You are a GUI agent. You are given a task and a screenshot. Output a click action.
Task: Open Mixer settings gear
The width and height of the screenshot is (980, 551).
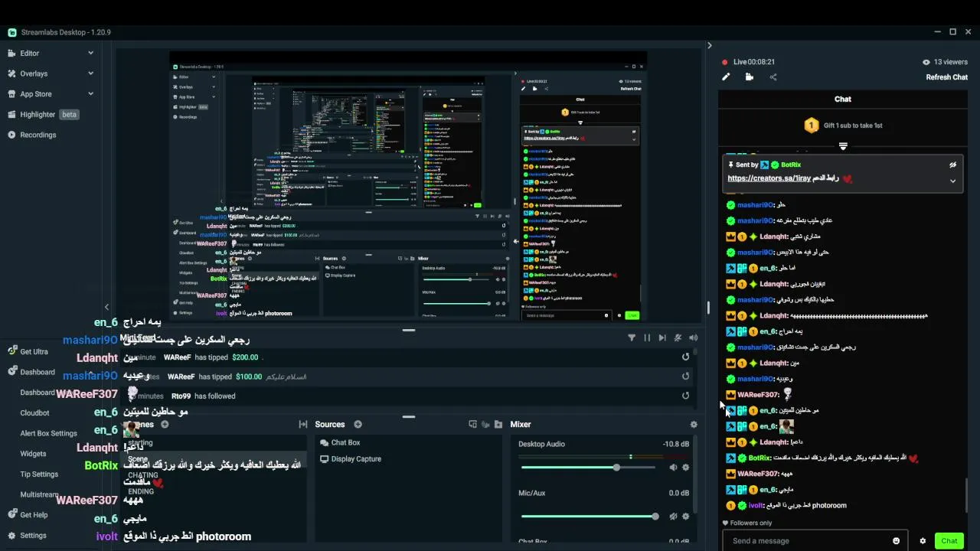coord(694,424)
